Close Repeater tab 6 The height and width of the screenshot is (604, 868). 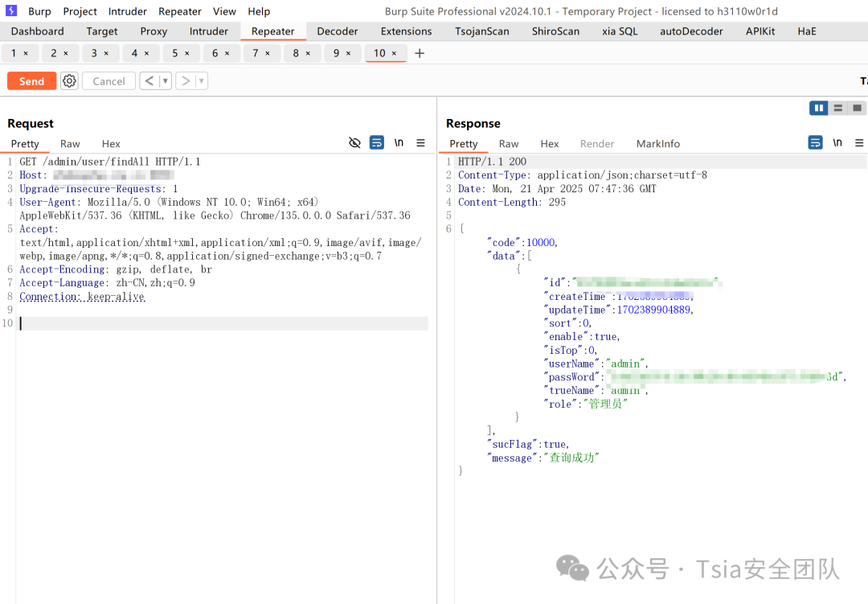(x=227, y=53)
